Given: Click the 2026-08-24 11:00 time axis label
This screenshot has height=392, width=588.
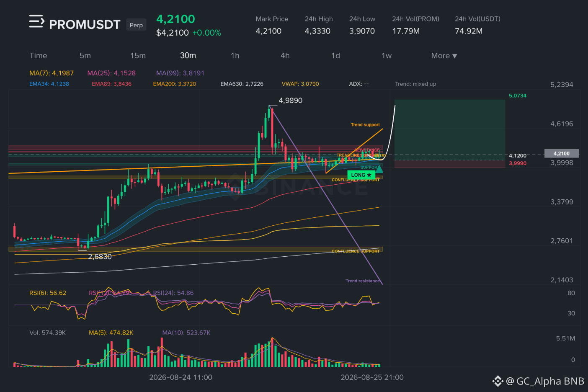Looking at the screenshot, I should pos(181,377).
